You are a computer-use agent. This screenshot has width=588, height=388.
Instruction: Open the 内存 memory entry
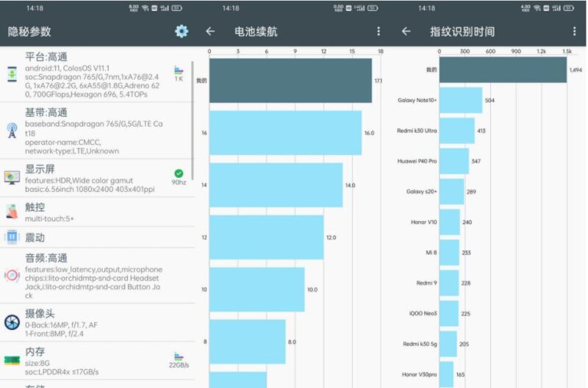(97, 361)
